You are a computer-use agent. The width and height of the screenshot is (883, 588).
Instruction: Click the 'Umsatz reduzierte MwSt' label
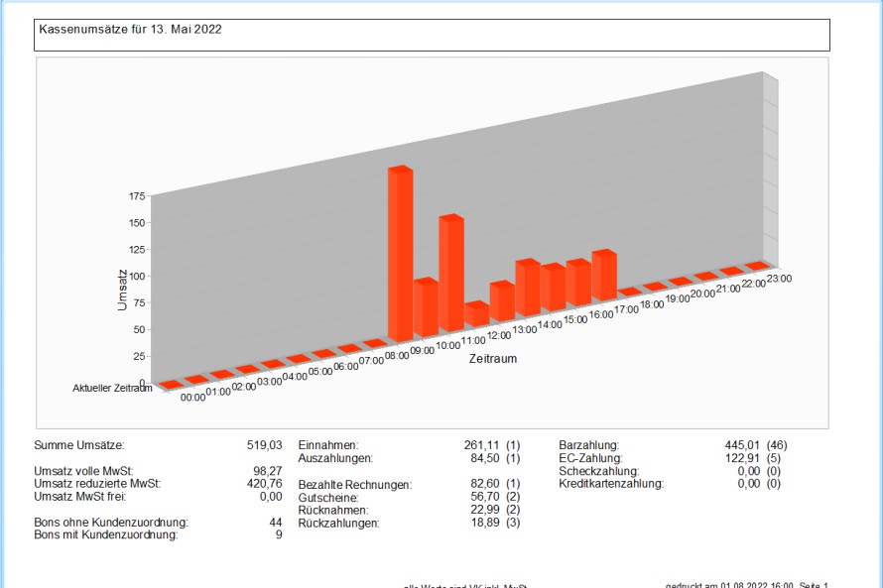pyautogui.click(x=97, y=484)
